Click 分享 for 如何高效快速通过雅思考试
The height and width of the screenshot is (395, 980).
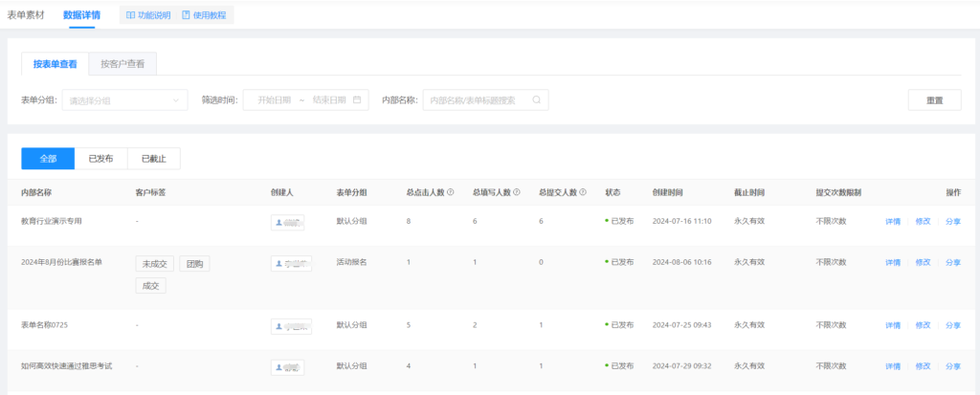tap(953, 366)
